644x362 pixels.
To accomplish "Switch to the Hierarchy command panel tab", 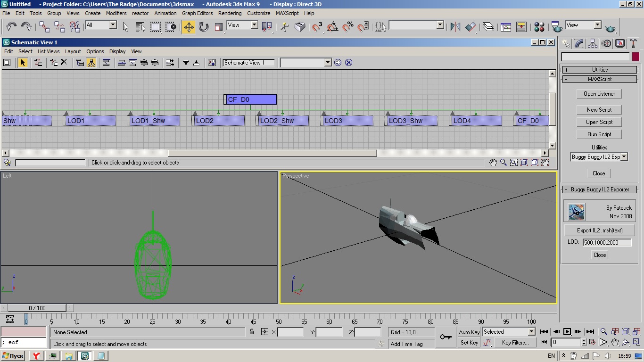I will click(x=593, y=44).
